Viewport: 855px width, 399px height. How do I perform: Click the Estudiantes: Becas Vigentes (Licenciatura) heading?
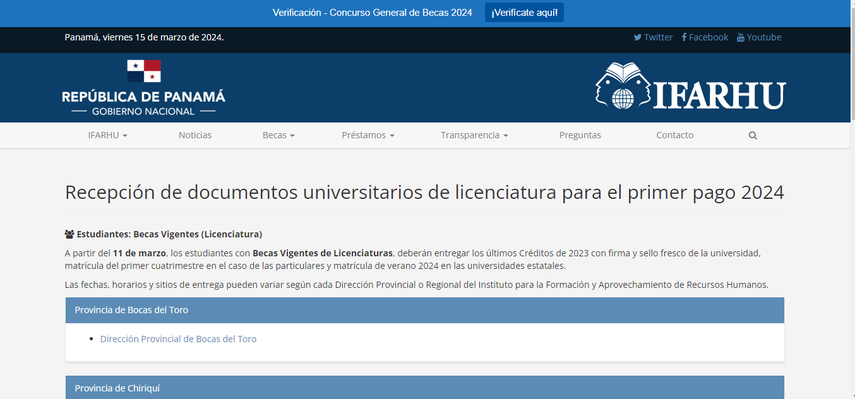tap(164, 234)
